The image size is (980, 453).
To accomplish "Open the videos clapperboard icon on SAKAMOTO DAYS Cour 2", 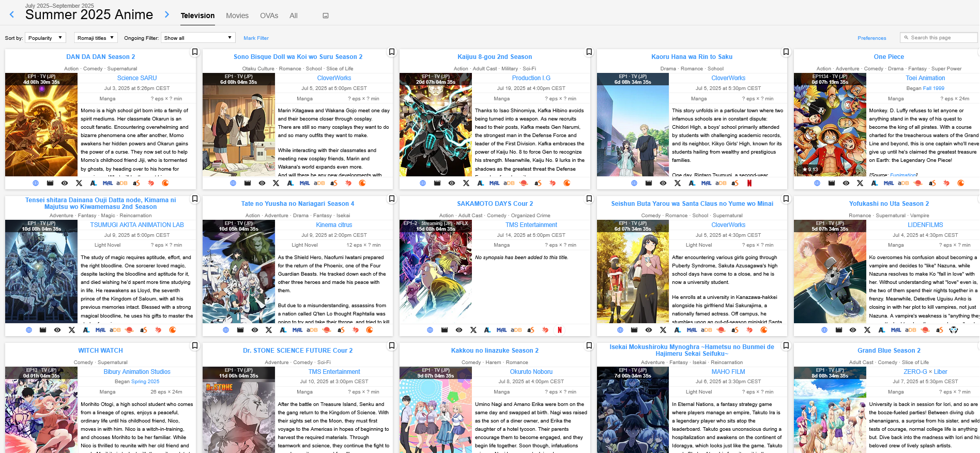I will pyautogui.click(x=445, y=330).
